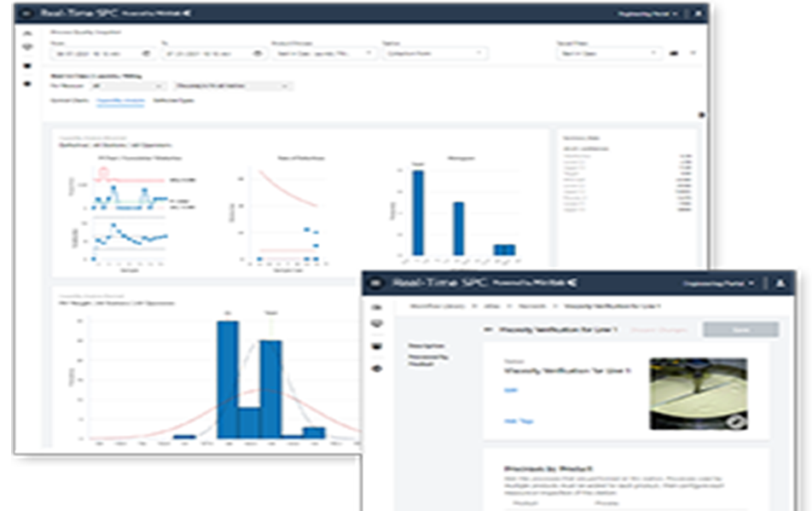Open the calendar picker for the From date
The image size is (812, 511).
point(146,53)
